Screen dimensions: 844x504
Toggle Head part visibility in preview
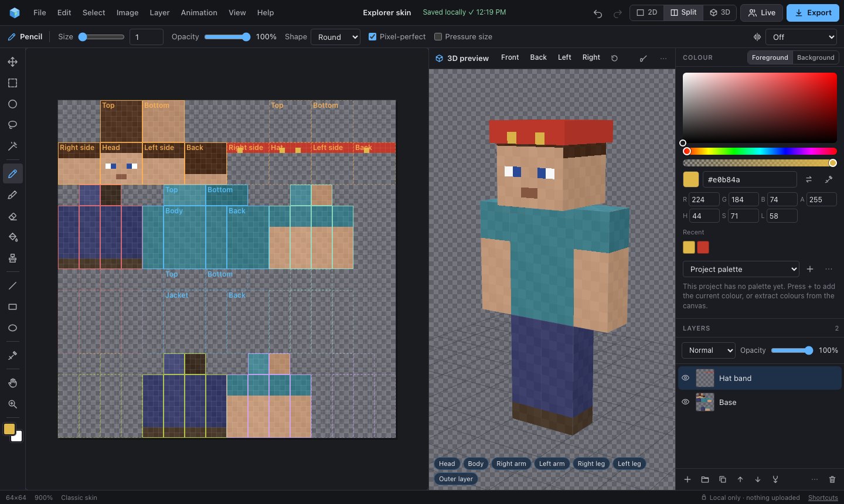point(447,464)
